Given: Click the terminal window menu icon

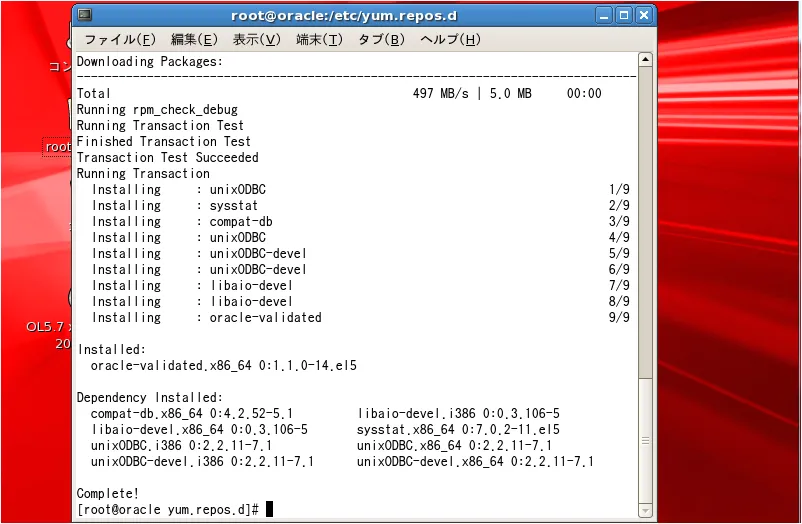Looking at the screenshot, I should tap(85, 15).
